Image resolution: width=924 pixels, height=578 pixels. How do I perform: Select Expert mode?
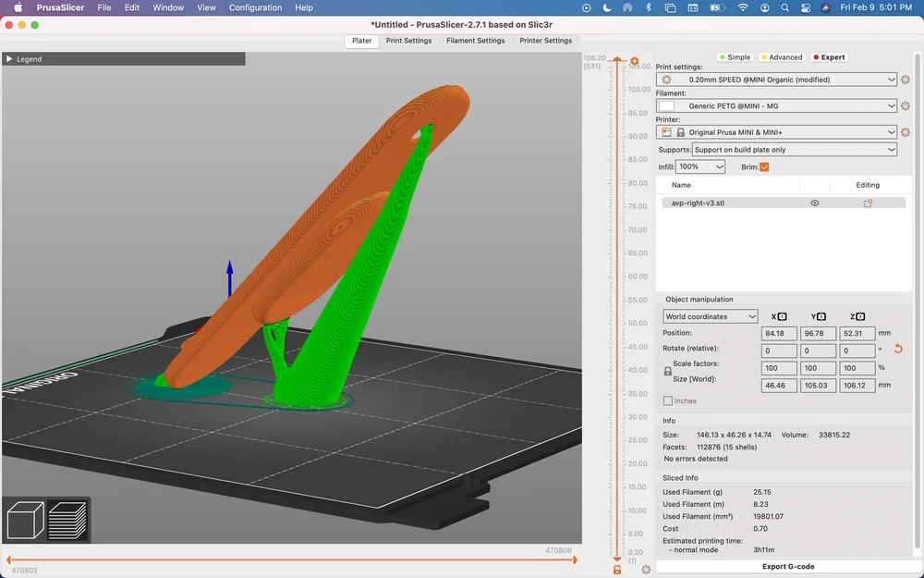pyautogui.click(x=829, y=57)
